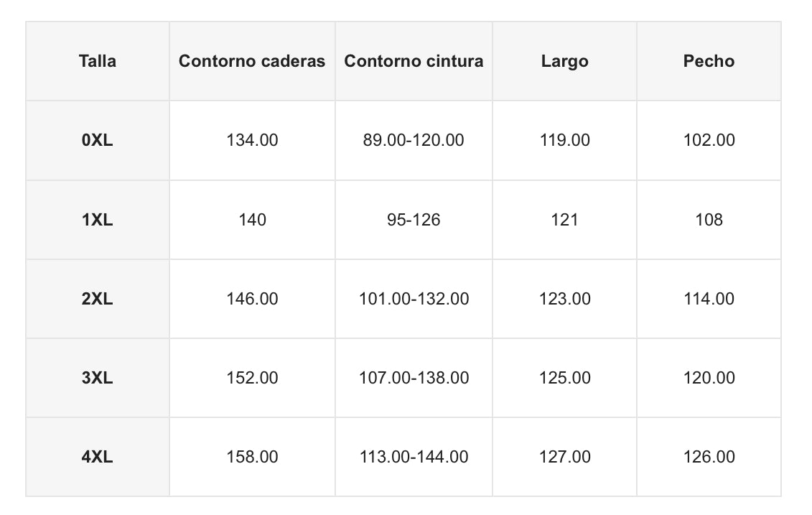Click the 127.00 length value

pos(564,457)
